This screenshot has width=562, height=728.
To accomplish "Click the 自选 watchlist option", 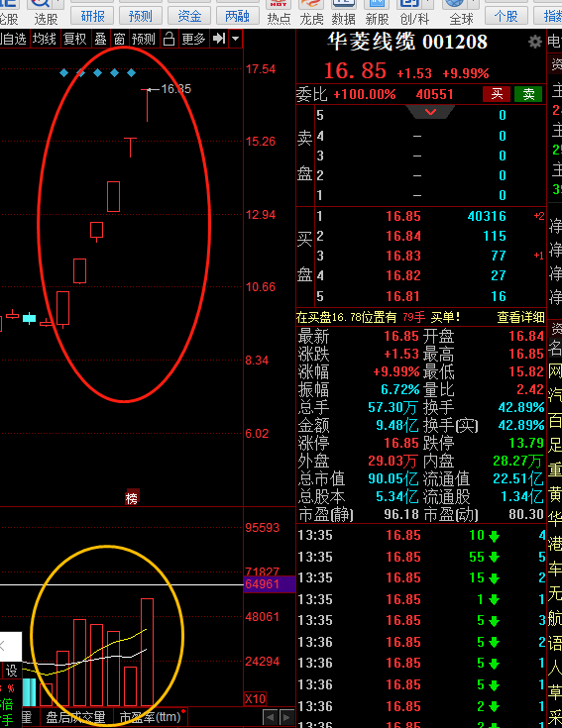I will pos(13,39).
